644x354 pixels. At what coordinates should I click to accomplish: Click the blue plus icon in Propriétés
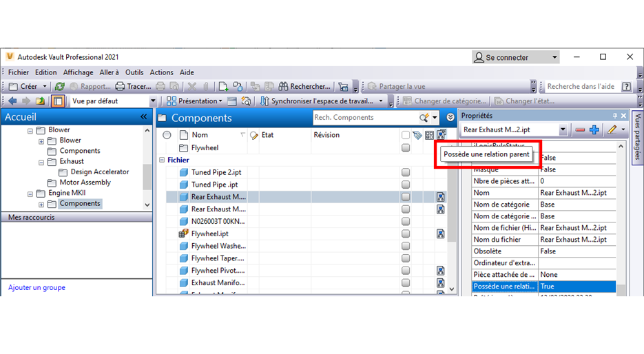coord(594,129)
